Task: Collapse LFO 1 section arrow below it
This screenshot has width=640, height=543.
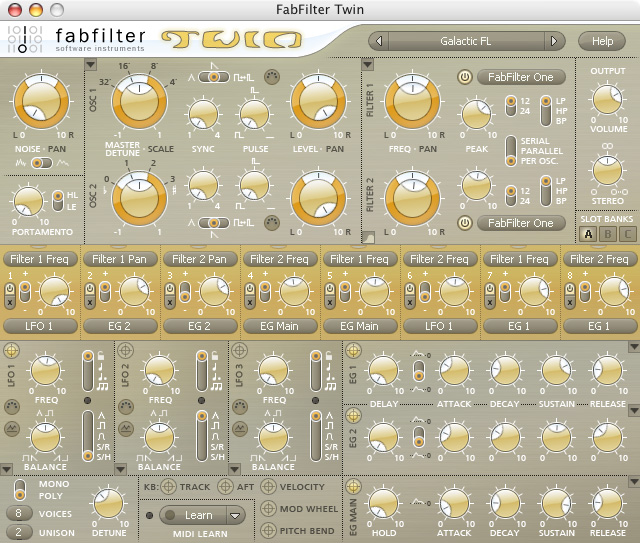Action: (x=6, y=470)
